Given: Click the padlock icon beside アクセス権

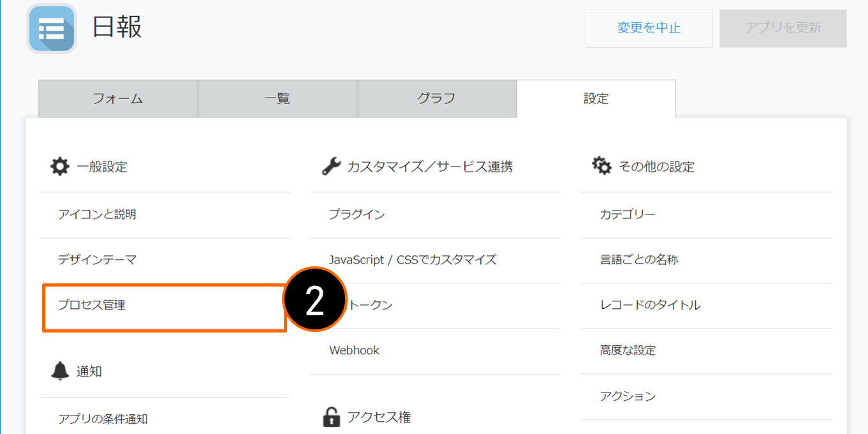Looking at the screenshot, I should tap(331, 417).
